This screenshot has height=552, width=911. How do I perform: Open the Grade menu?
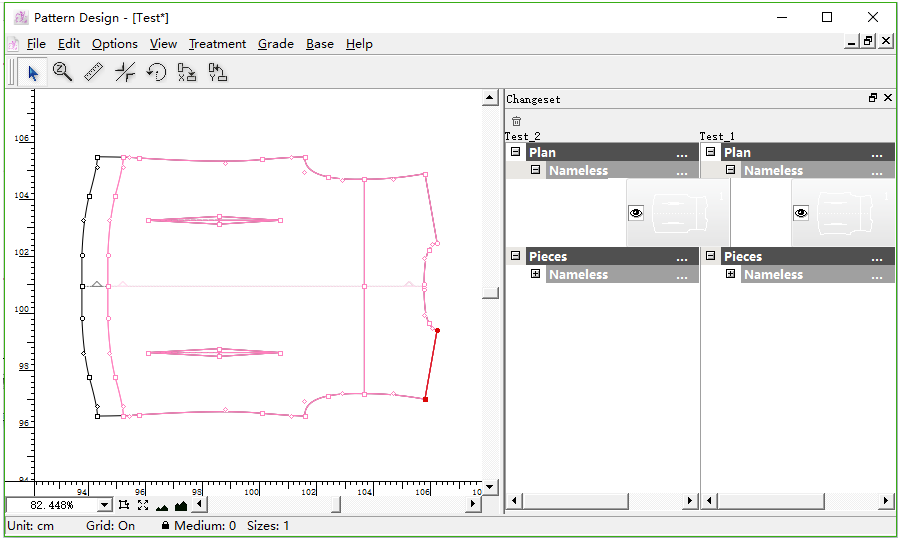click(x=275, y=44)
